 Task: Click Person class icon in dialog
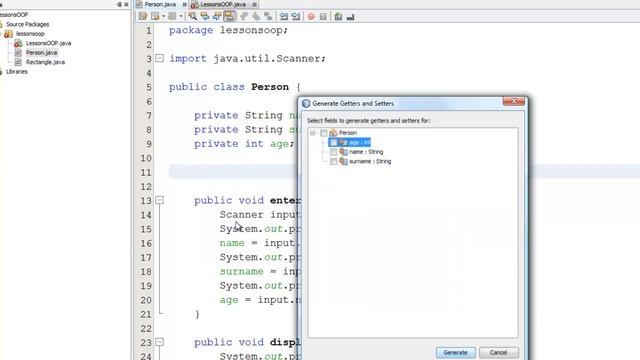click(x=333, y=133)
